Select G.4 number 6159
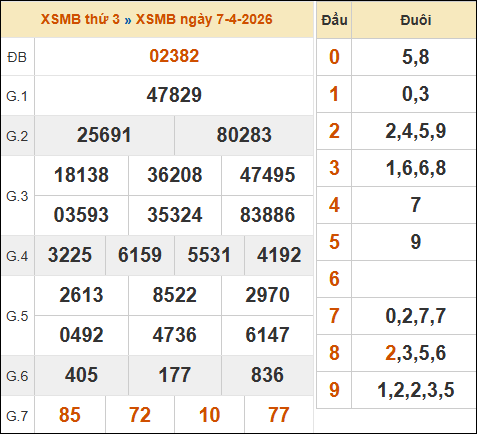Screen dimensions: 477x434 tap(140, 255)
